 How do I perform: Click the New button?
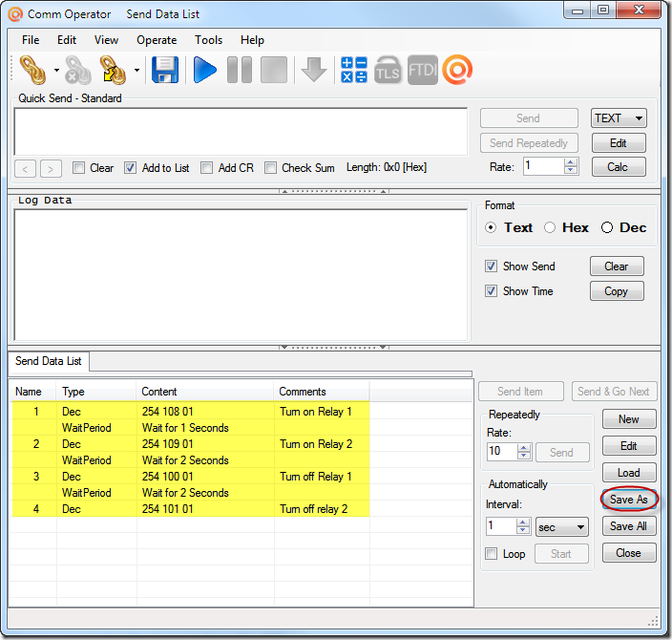click(x=629, y=419)
